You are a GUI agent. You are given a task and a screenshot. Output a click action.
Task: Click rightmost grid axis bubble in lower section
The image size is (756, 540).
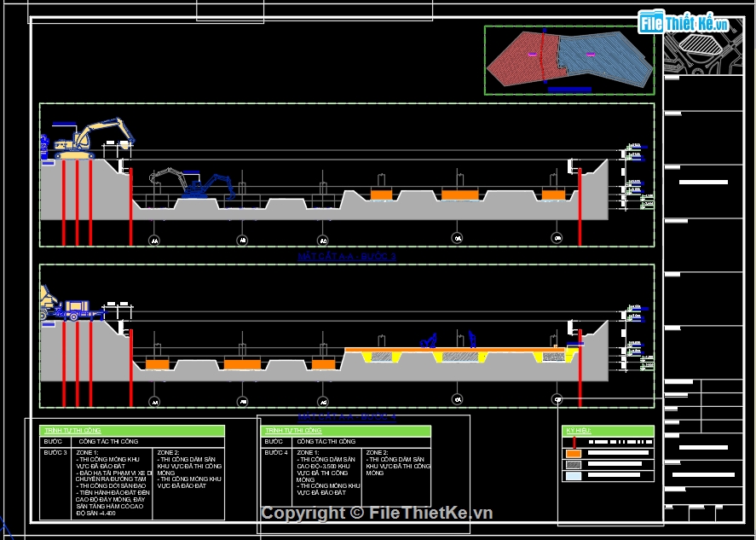(557, 399)
